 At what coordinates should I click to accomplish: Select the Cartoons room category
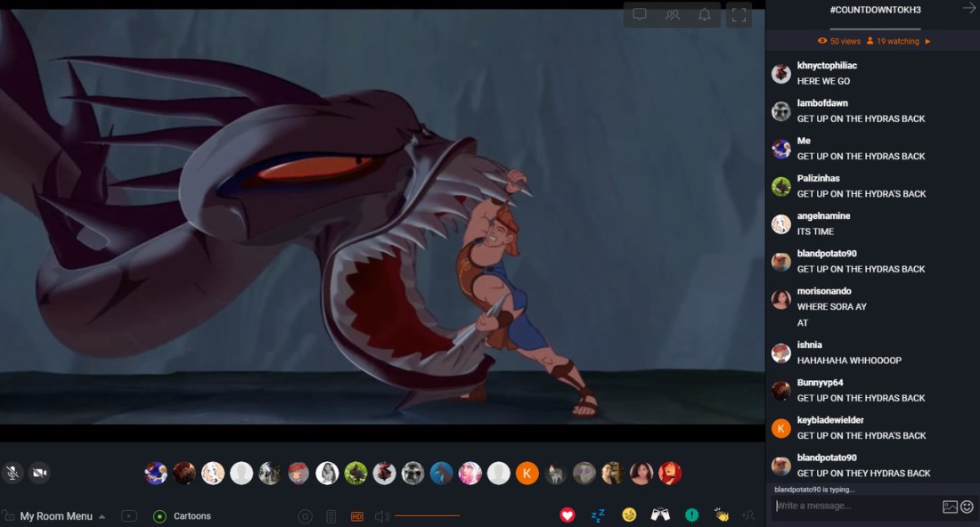192,516
